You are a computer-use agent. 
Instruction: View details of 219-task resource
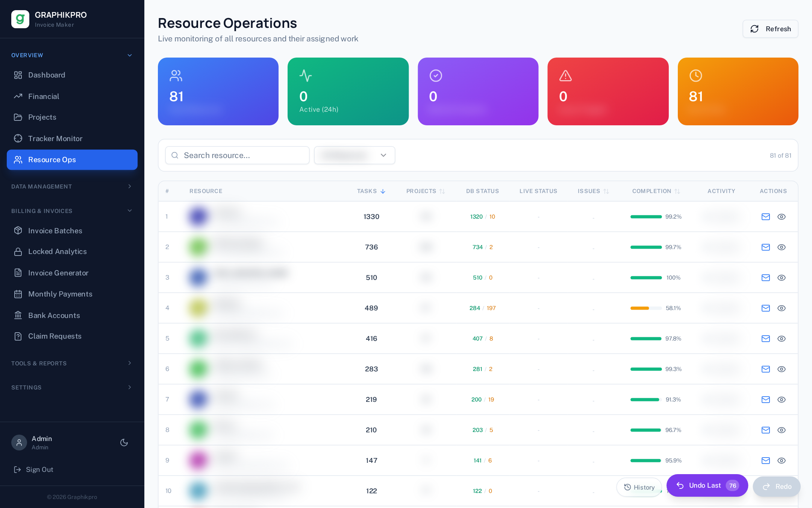tap(782, 400)
